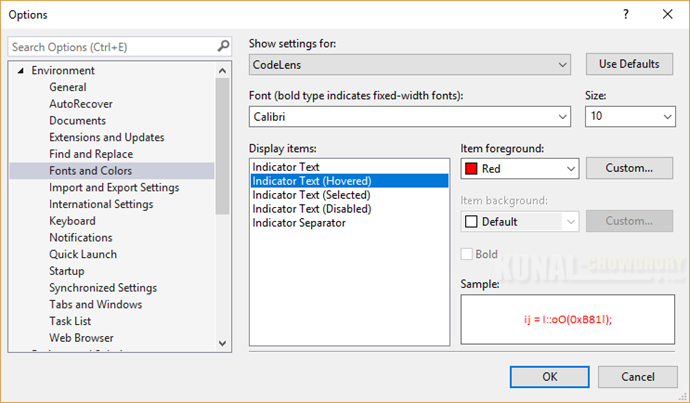
Task: Click the Use Defaults button
Action: 629,64
